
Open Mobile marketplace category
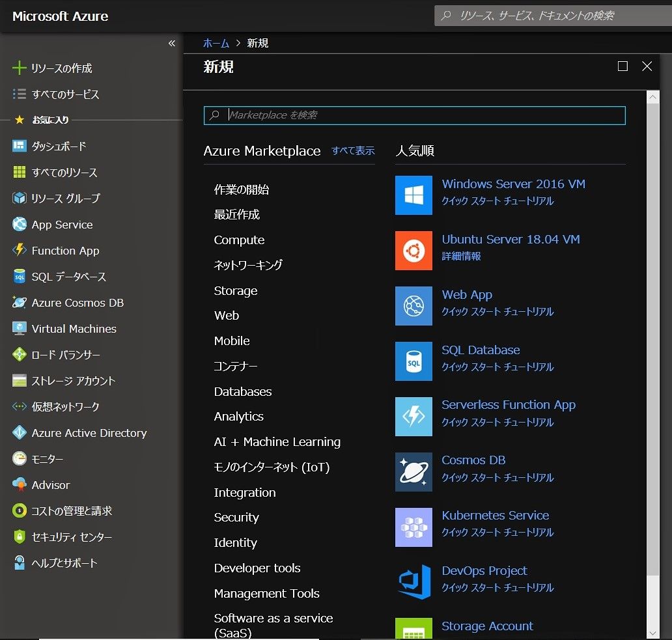point(231,341)
